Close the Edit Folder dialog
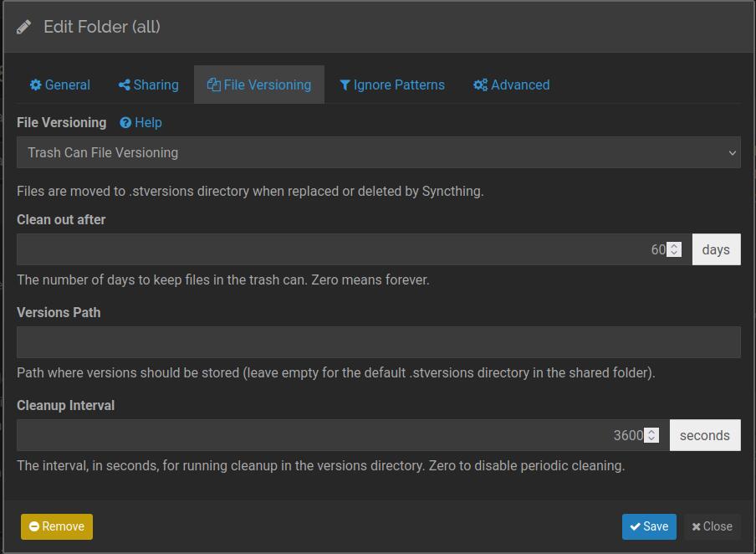 pyautogui.click(x=712, y=527)
